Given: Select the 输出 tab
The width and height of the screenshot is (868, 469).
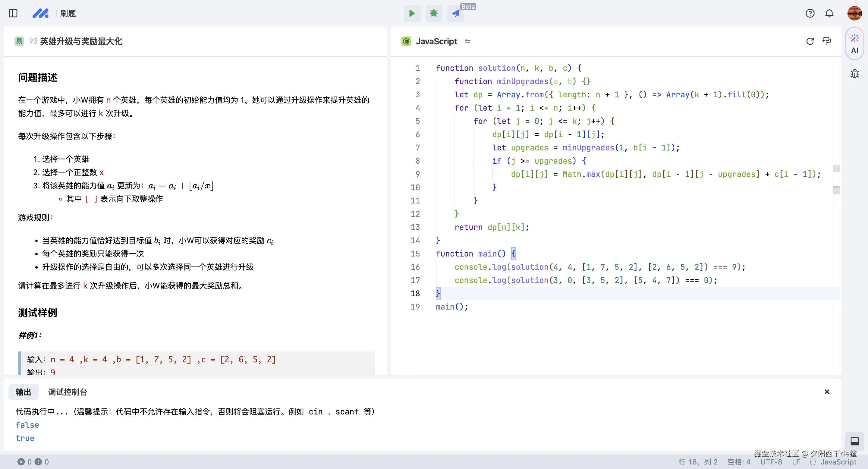Looking at the screenshot, I should click(23, 392).
